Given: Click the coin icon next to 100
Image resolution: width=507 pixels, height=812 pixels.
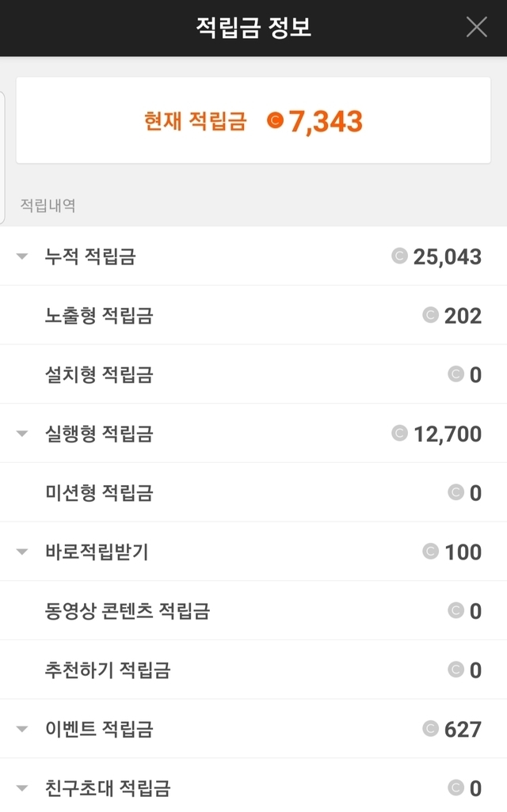Looking at the screenshot, I should click(x=430, y=552).
